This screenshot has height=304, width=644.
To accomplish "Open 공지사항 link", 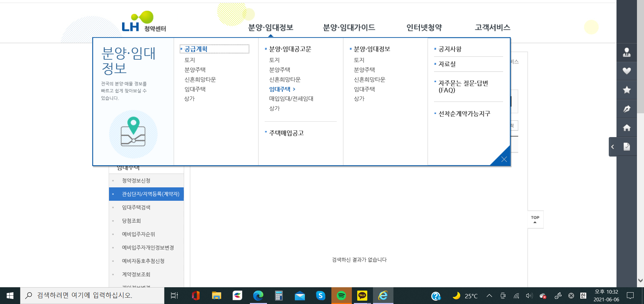I will 450,49.
